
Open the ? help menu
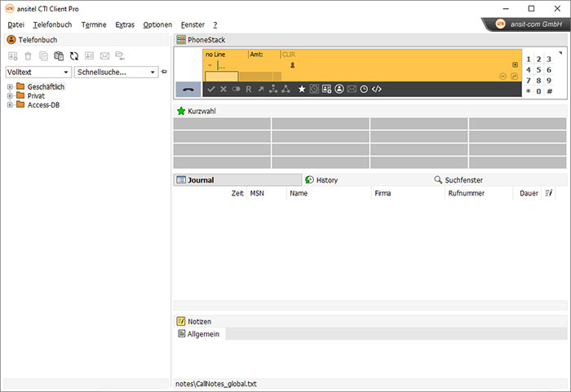(x=215, y=24)
